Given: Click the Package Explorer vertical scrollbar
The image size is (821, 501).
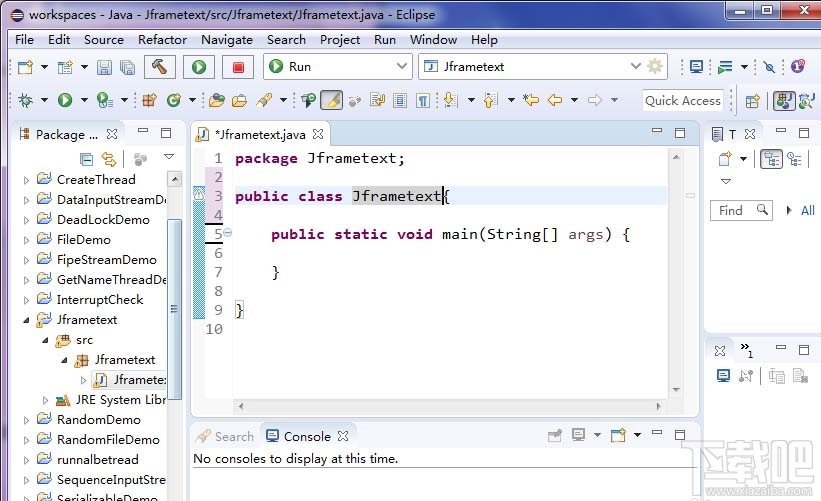Looking at the screenshot, I should [175, 300].
